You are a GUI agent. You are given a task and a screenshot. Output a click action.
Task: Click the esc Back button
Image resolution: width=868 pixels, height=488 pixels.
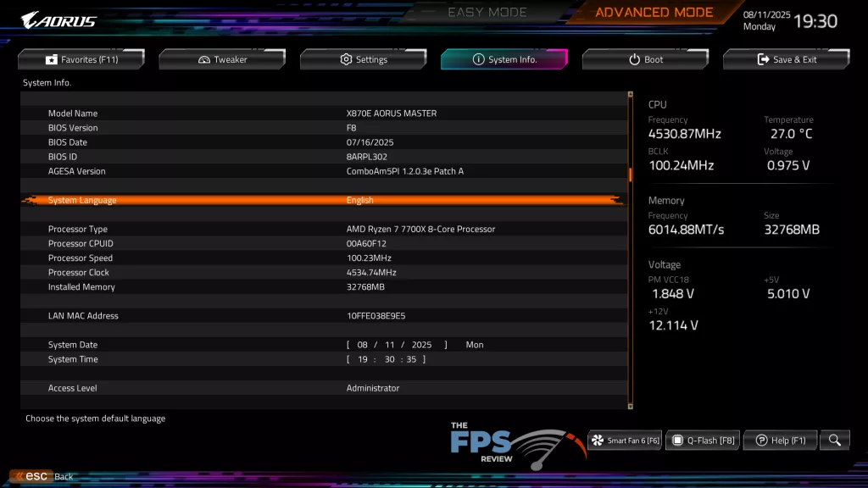pyautogui.click(x=43, y=476)
